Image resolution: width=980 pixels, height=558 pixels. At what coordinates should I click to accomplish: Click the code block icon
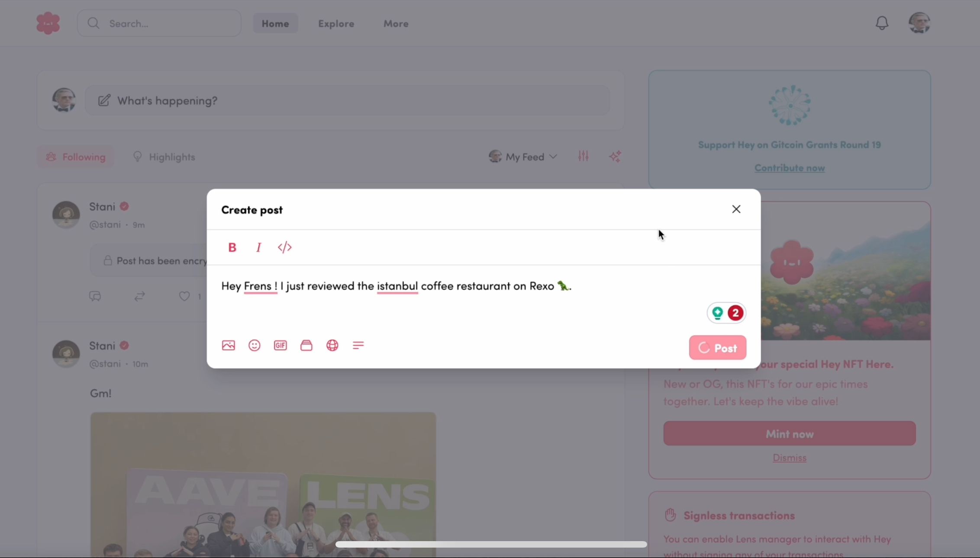tap(285, 247)
